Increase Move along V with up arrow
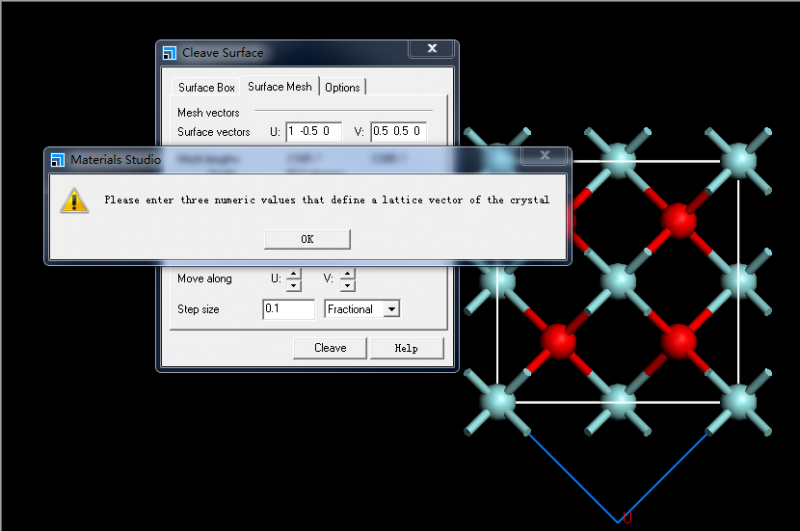800x531 pixels. point(347,274)
